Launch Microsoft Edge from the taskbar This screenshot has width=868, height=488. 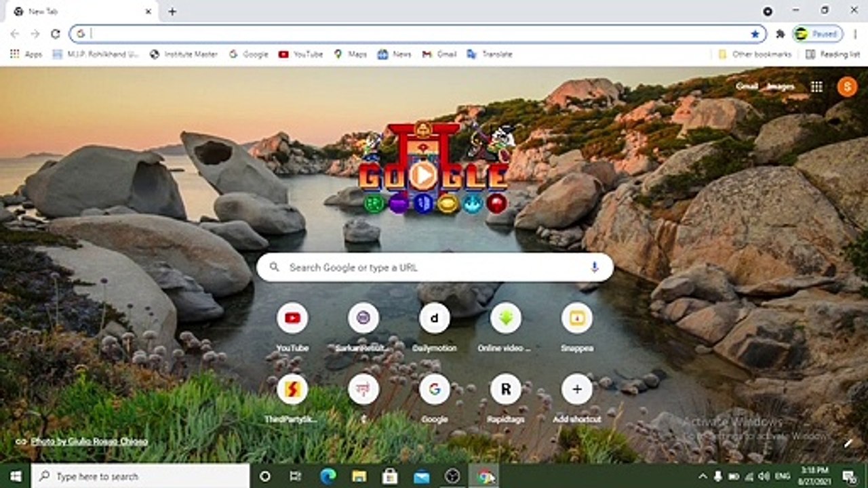click(x=328, y=476)
